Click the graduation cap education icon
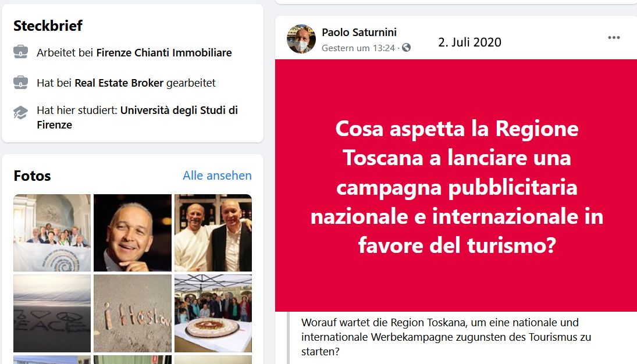This screenshot has height=364, width=637. click(21, 113)
